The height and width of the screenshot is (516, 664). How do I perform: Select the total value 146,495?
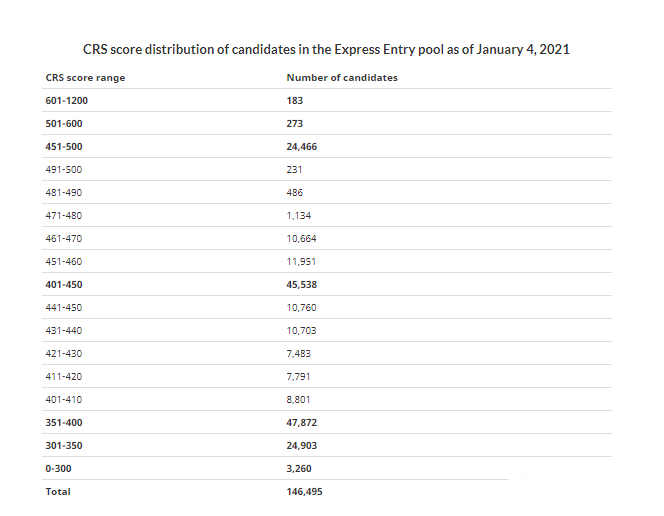[305, 491]
